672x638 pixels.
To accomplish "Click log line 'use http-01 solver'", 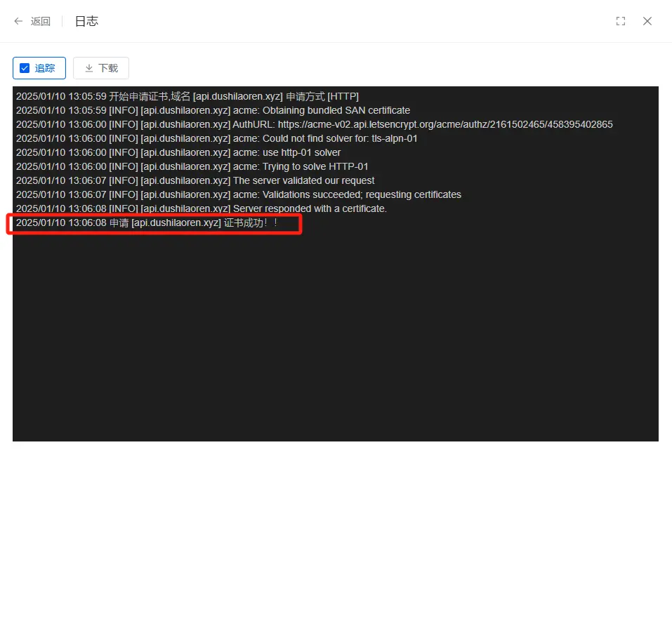I will tap(178, 152).
